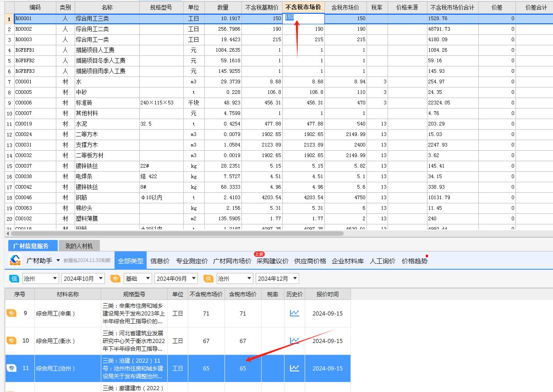This screenshot has height=392, width=553.
Task: Select the 全部类型 tab
Action: [131, 261]
